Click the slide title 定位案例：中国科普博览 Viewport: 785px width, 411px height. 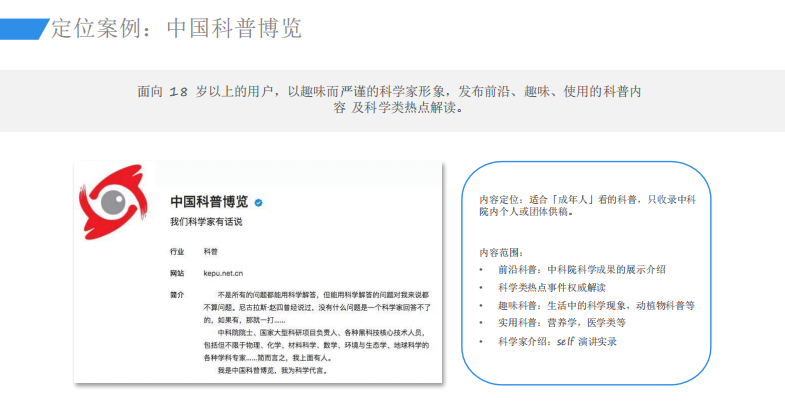coord(176,28)
